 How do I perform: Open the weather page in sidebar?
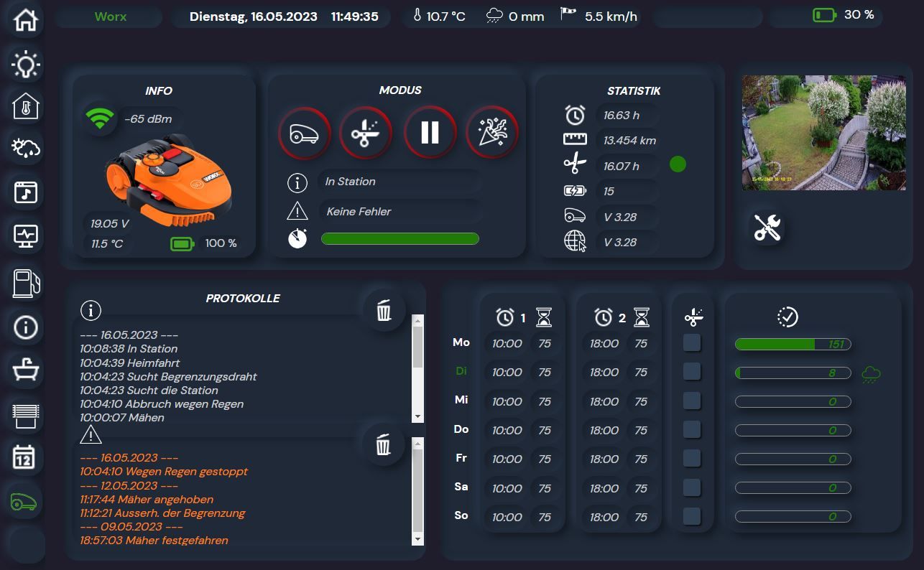point(26,149)
